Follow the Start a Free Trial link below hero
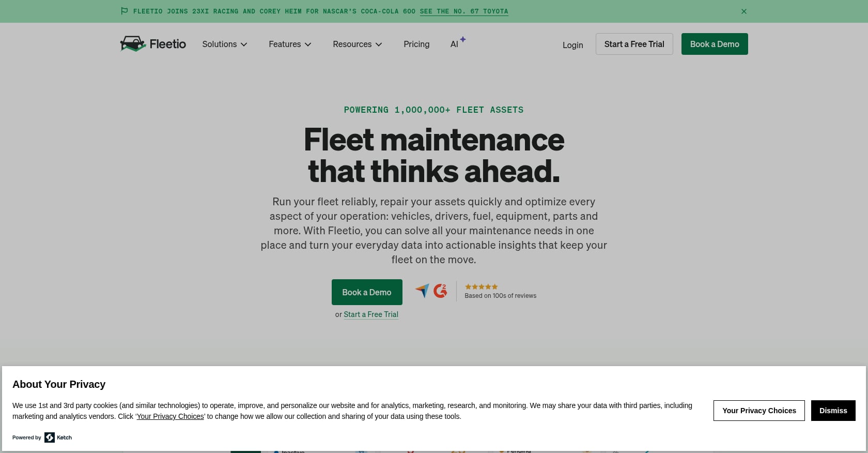The width and height of the screenshot is (868, 453). tap(371, 314)
